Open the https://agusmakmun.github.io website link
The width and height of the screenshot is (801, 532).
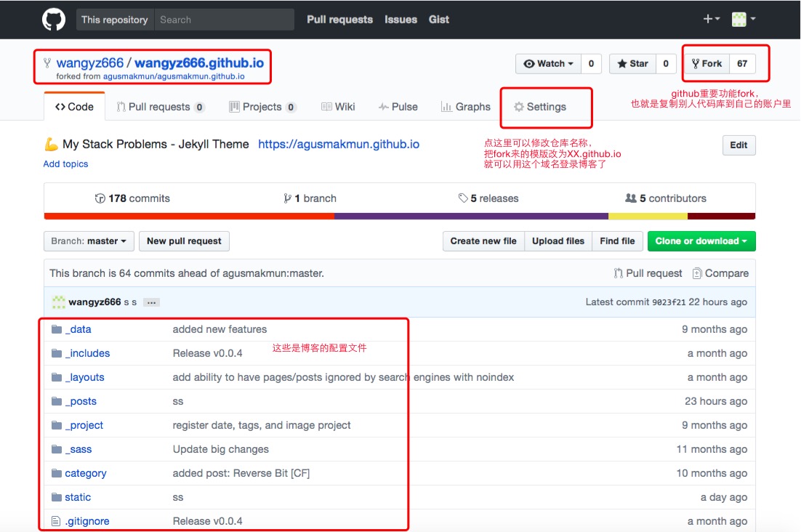339,144
